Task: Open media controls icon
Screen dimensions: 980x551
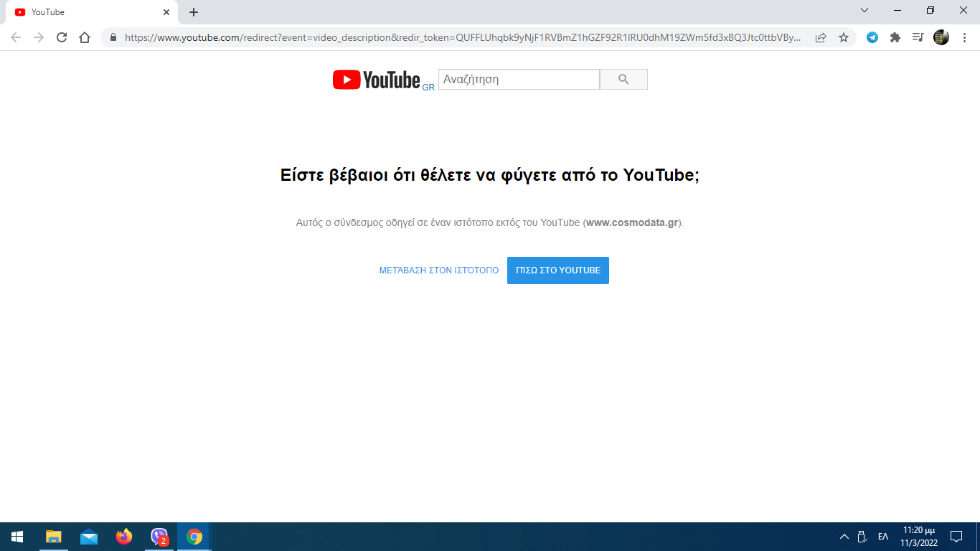Action: (x=918, y=37)
